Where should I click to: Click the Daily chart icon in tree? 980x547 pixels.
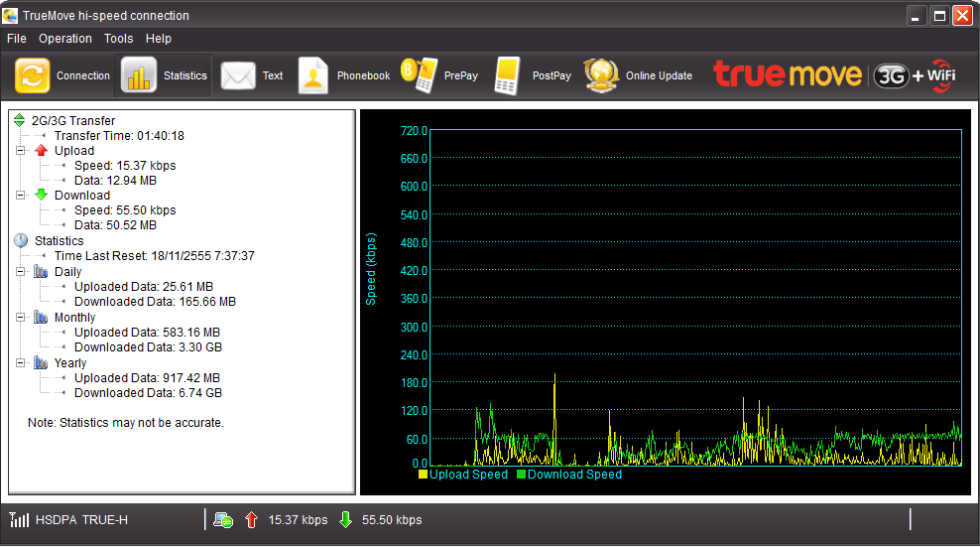click(x=42, y=272)
